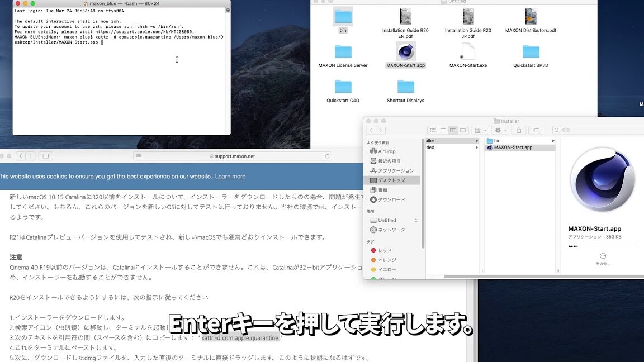Select bin folder row in column view

click(520, 141)
